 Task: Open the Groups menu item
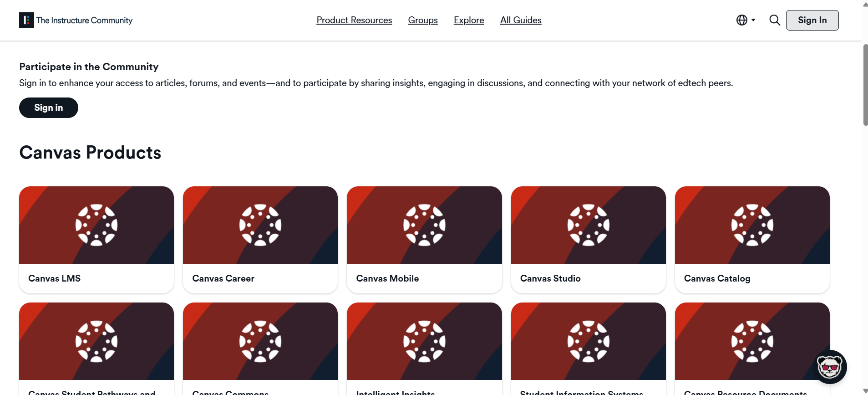pos(423,20)
